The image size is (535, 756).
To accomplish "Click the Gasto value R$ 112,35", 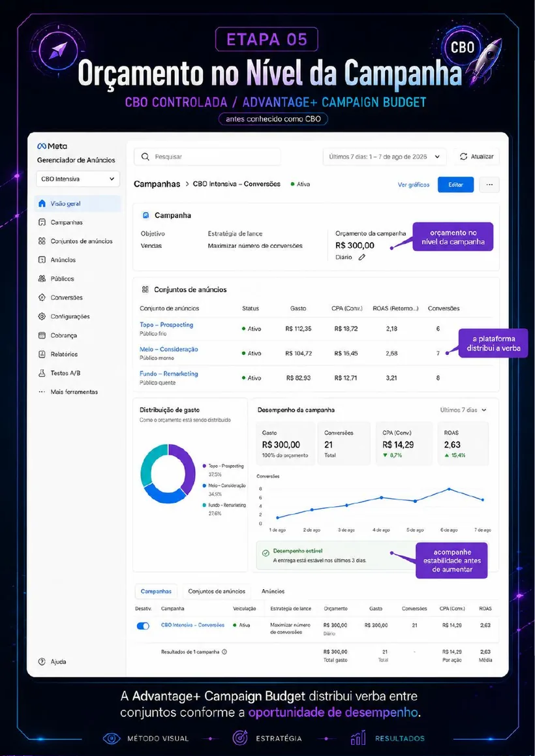I will [x=299, y=329].
